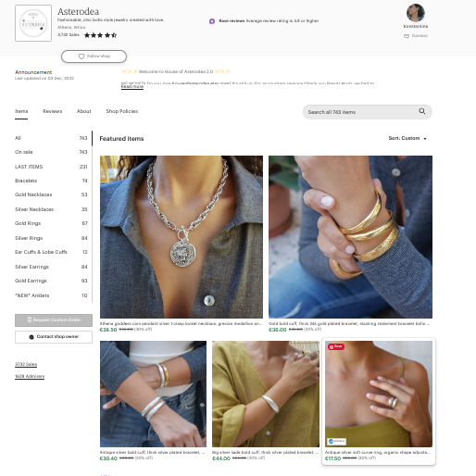Click the Asterodea shop logo
The height and width of the screenshot is (476, 476).
click(33, 23)
